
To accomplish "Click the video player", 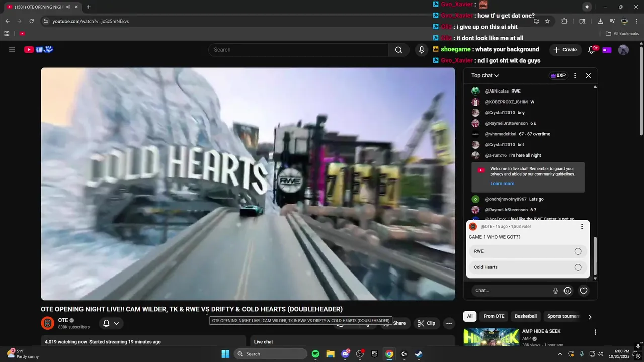I will pyautogui.click(x=248, y=184).
